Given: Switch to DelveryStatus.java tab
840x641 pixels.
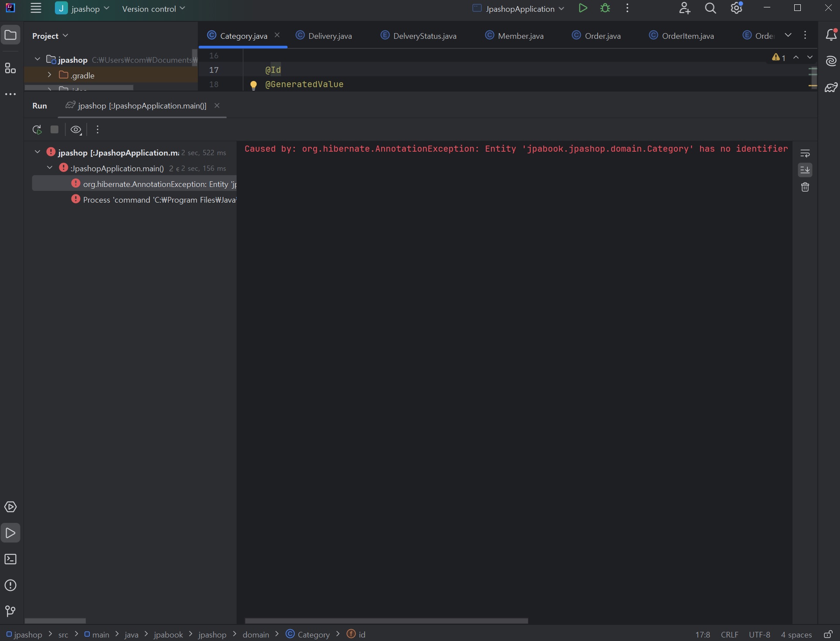Looking at the screenshot, I should [x=418, y=36].
